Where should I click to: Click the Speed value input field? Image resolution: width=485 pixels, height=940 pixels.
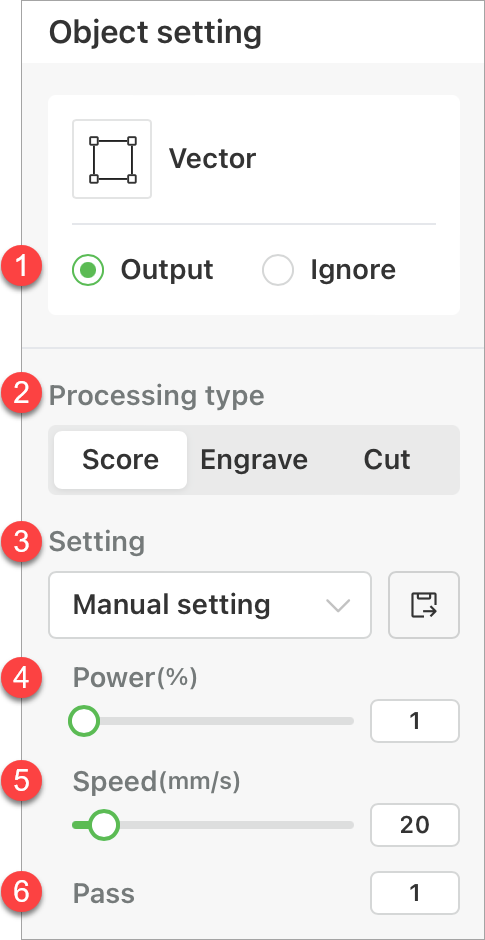(415, 825)
